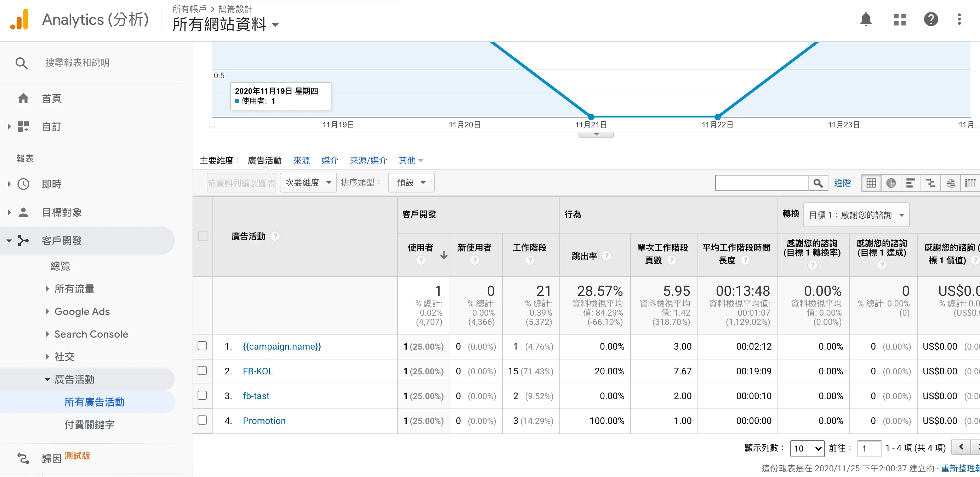Screen dimensions: 980x477
Task: Check the fb-tast row checkbox
Action: [x=203, y=395]
